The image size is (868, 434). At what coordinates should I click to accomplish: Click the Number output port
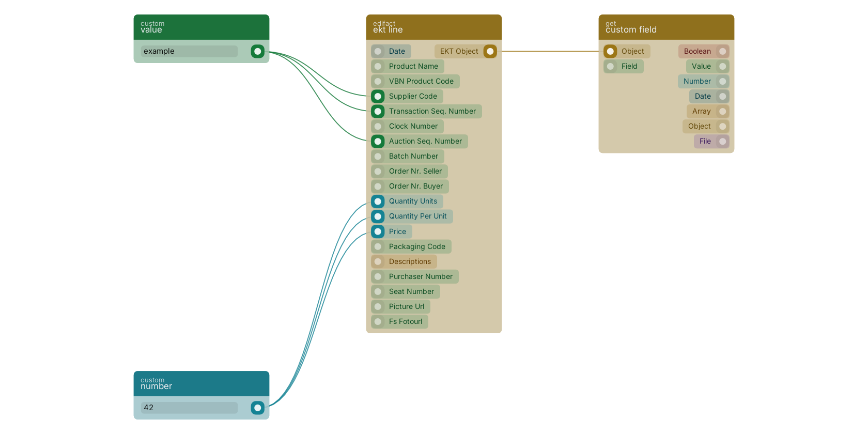722,81
